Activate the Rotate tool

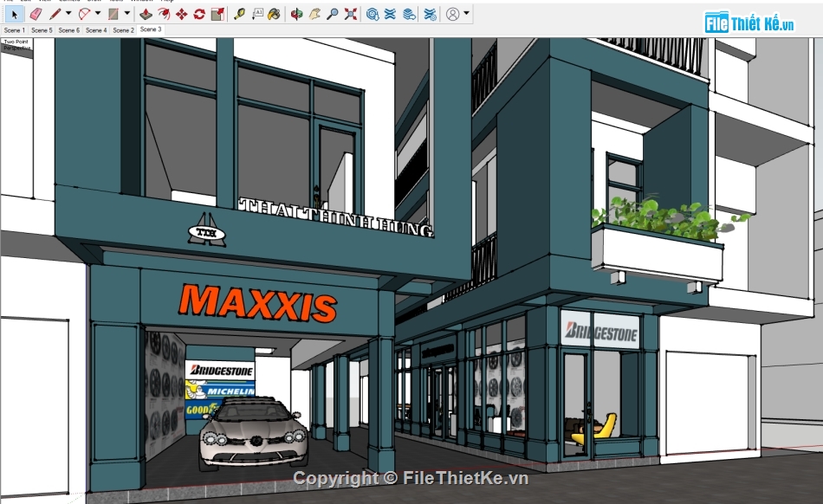click(x=199, y=14)
